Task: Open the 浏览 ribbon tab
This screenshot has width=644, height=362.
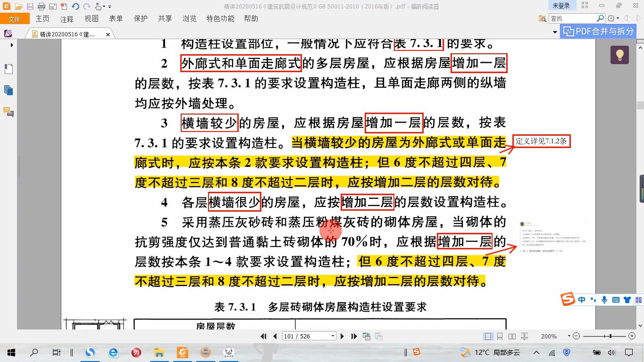Action: pos(190,19)
